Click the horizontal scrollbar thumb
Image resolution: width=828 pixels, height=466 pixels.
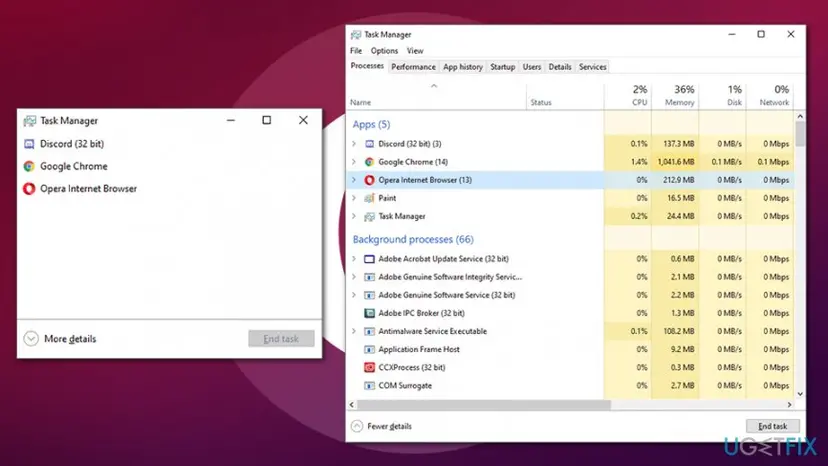coord(484,405)
